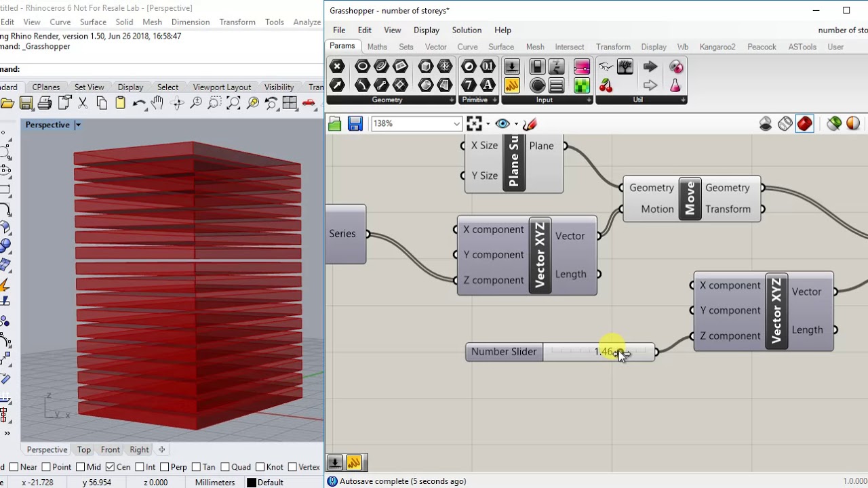The width and height of the screenshot is (868, 488).
Task: Click the Millimeters units status field
Action: [215, 483]
